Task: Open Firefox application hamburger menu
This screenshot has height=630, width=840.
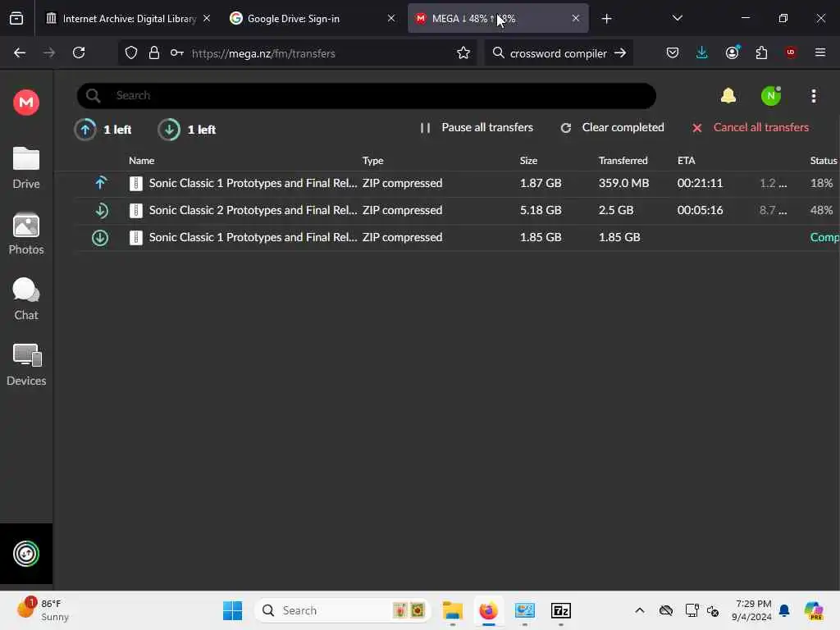Action: click(x=820, y=52)
